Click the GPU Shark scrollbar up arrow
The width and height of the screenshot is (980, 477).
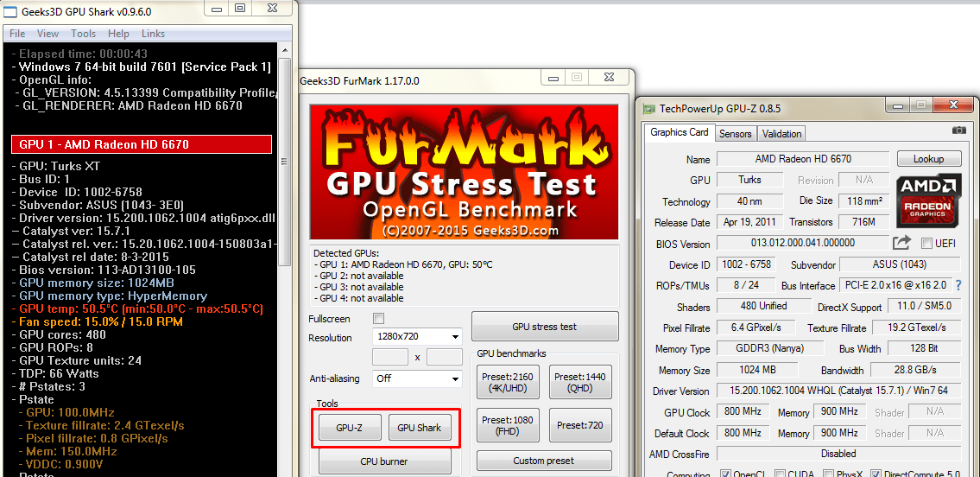pos(286,50)
